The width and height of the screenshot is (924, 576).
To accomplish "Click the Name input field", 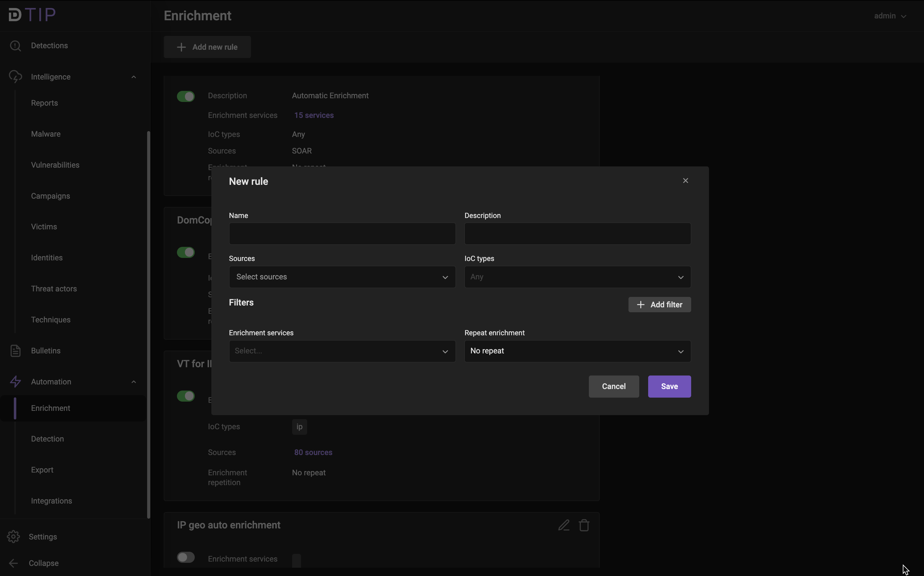I will point(342,234).
